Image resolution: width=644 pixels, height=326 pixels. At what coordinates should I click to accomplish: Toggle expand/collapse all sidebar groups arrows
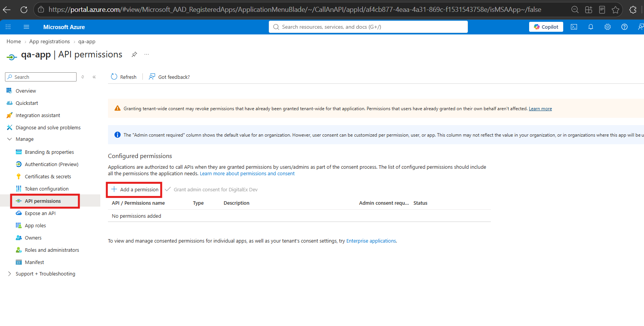(x=83, y=77)
